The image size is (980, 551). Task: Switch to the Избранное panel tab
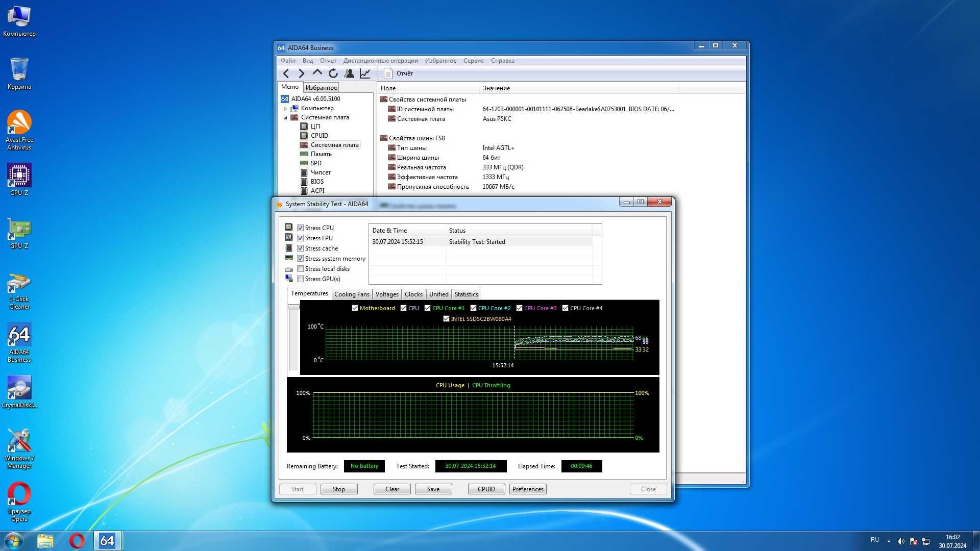(x=321, y=88)
